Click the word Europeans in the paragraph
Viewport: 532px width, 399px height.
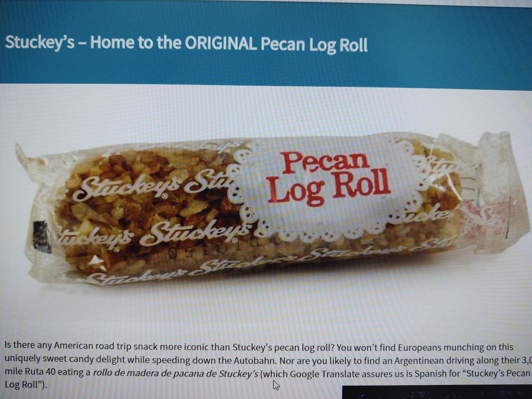pyautogui.click(x=419, y=347)
